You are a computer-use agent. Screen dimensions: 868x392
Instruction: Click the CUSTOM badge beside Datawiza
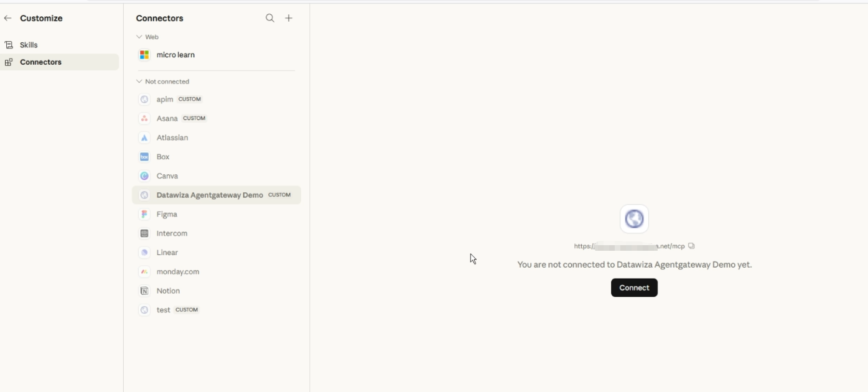pos(279,195)
